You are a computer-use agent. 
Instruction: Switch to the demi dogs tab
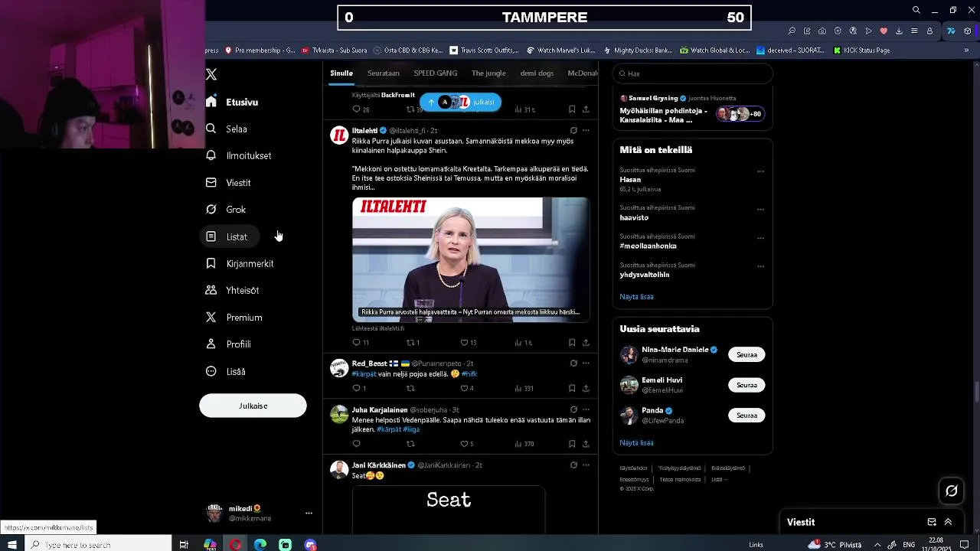point(537,73)
